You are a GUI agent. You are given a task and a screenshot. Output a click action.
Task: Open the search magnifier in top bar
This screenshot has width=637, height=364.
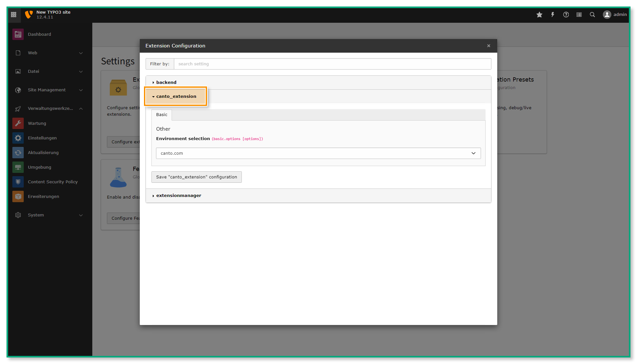pos(592,15)
